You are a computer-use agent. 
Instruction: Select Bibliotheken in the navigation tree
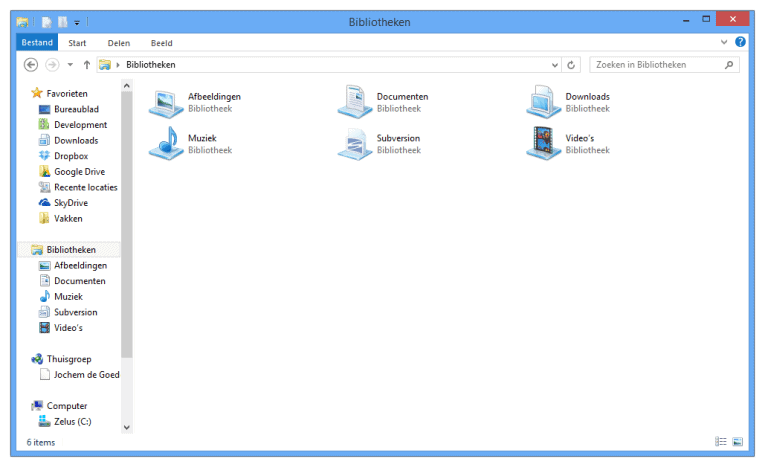[71, 250]
